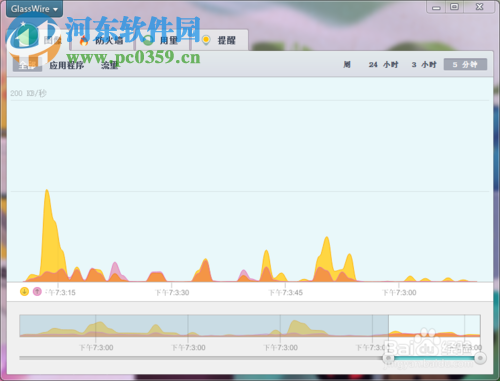Screen dimensions: 500x381
Task: Maximize the GlassWire window
Action: [454, 7]
